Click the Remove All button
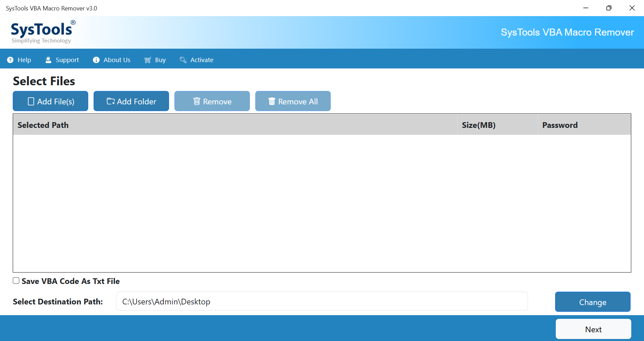Screen dimensions: 644x341 tap(293, 101)
